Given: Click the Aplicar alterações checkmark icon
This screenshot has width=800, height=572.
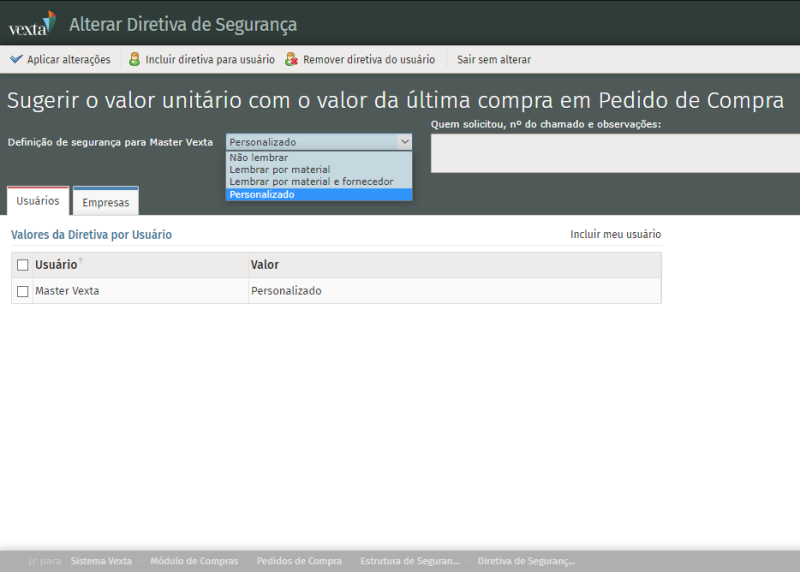Looking at the screenshot, I should point(16,60).
